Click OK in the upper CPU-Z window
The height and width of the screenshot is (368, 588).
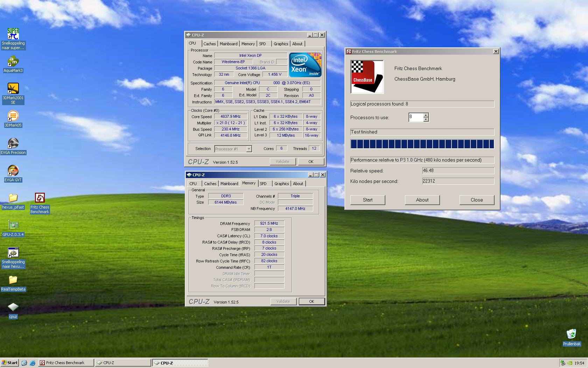311,162
